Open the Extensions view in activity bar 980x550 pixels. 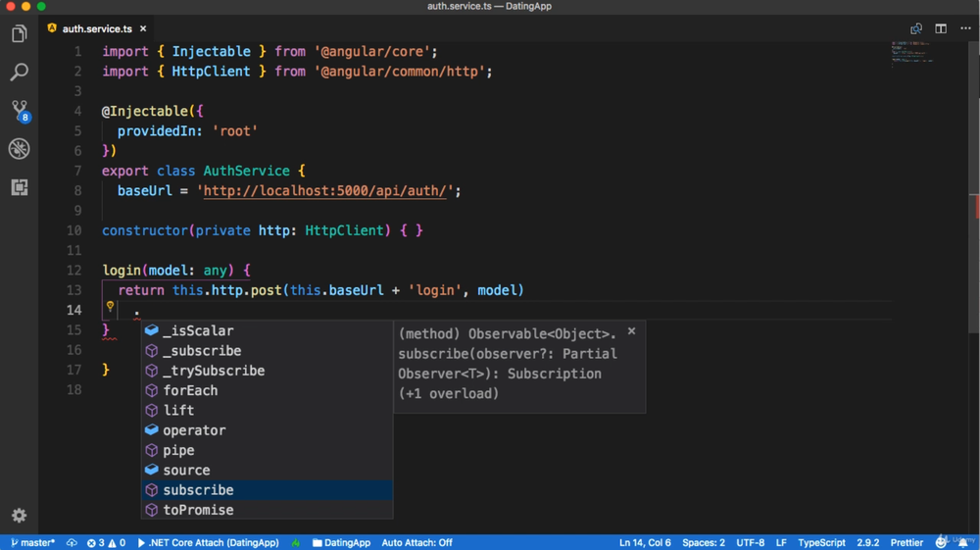coord(19,187)
